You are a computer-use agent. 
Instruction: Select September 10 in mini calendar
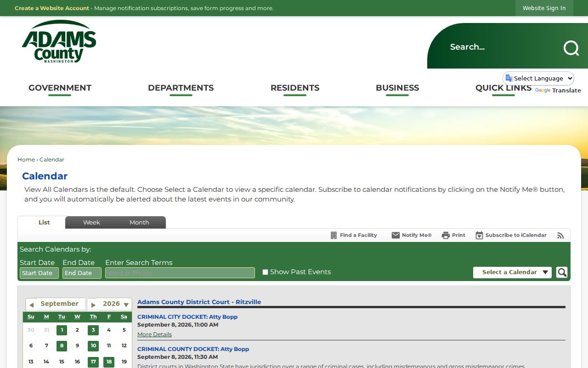point(93,346)
